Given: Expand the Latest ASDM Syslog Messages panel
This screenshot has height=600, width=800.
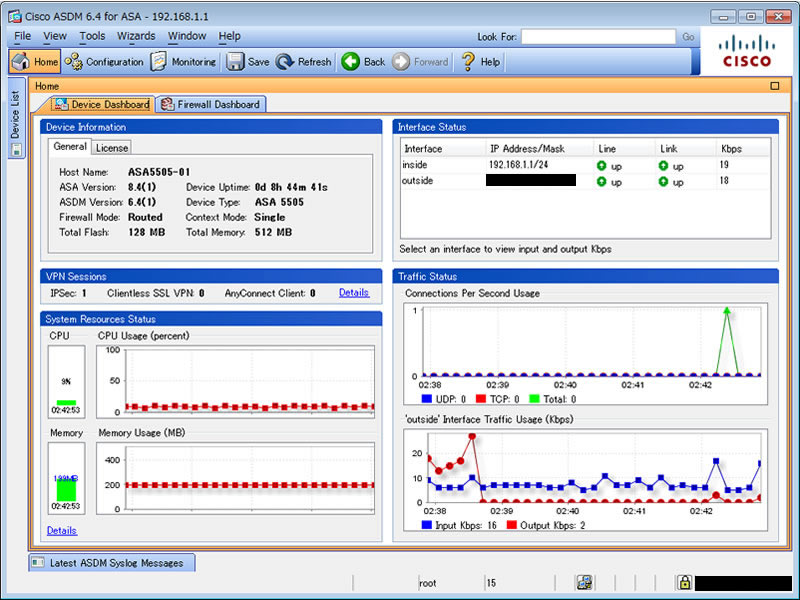Looking at the screenshot, I should pos(110,563).
